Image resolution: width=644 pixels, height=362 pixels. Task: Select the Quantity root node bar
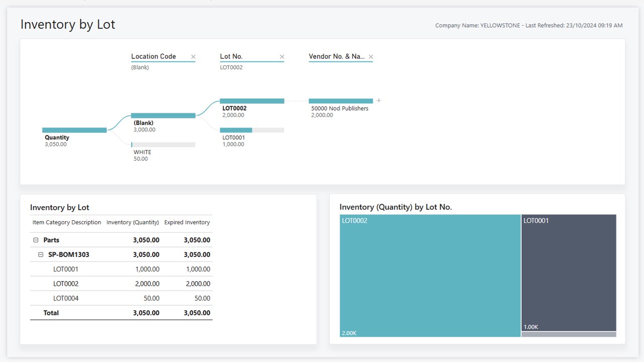tap(74, 130)
